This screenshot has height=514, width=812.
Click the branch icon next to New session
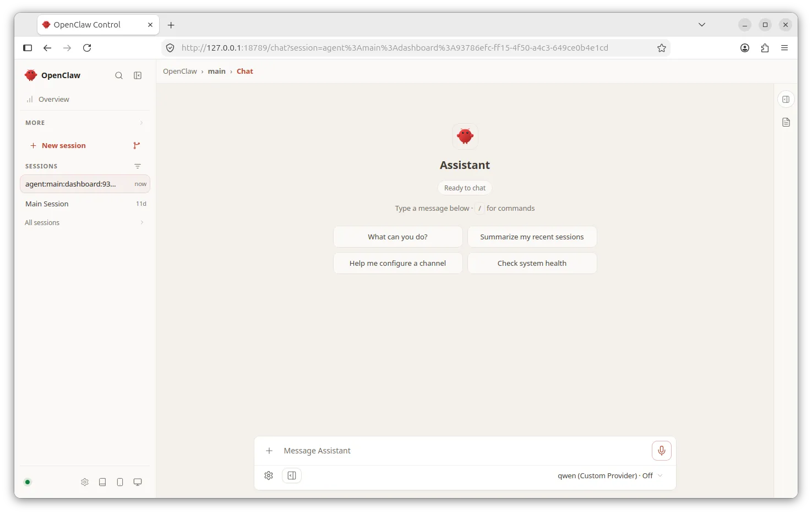tap(137, 146)
